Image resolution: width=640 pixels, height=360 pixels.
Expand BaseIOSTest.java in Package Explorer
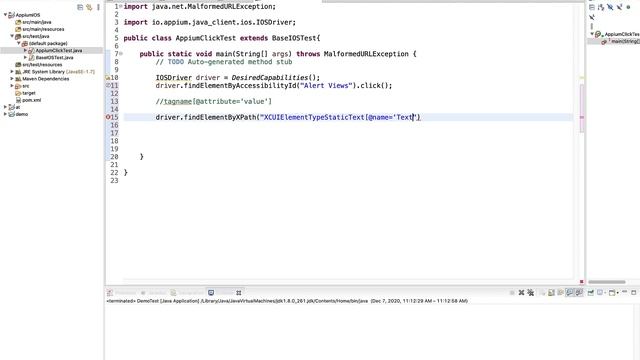[25, 58]
